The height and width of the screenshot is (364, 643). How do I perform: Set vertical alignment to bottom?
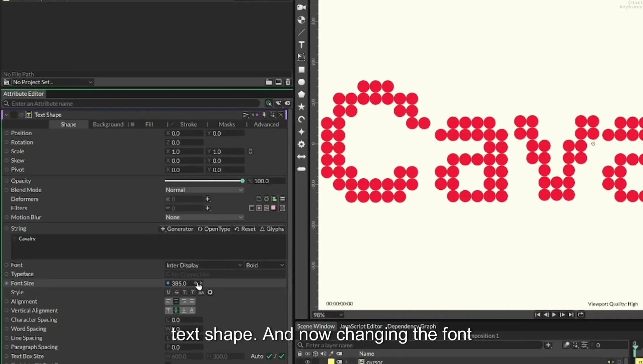[184, 310]
